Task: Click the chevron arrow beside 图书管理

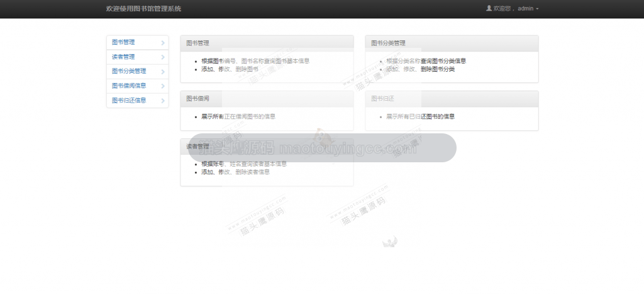Action: [163, 43]
